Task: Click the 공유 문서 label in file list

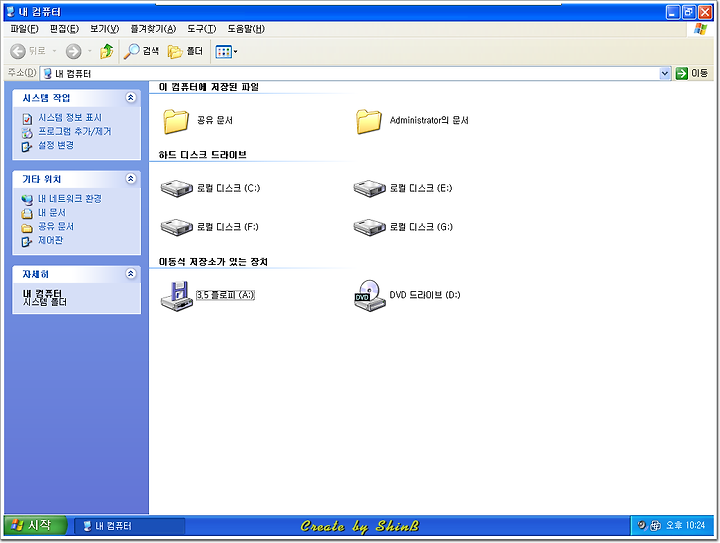Action: click(214, 120)
